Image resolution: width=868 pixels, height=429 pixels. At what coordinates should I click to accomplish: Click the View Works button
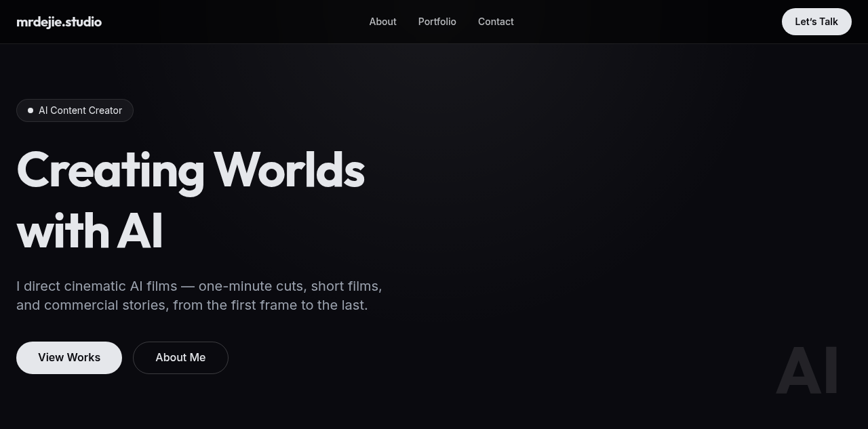69,358
